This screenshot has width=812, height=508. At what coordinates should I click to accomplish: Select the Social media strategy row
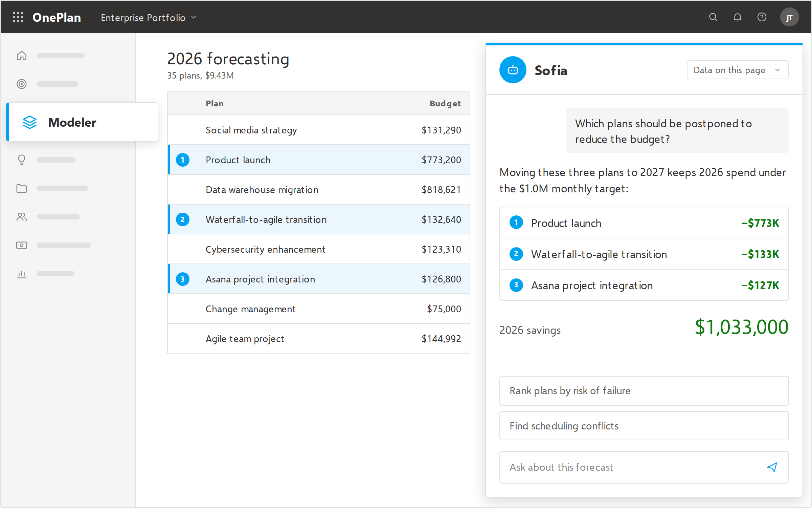coord(319,130)
